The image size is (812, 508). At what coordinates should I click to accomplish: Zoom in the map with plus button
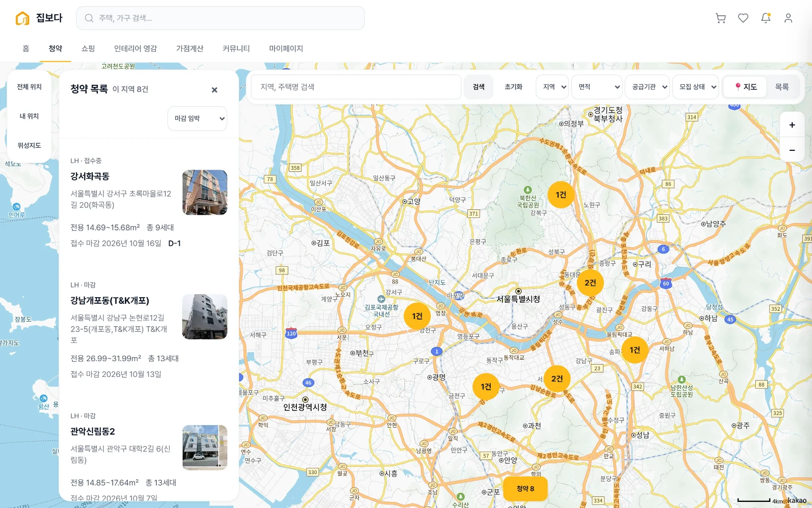point(792,125)
